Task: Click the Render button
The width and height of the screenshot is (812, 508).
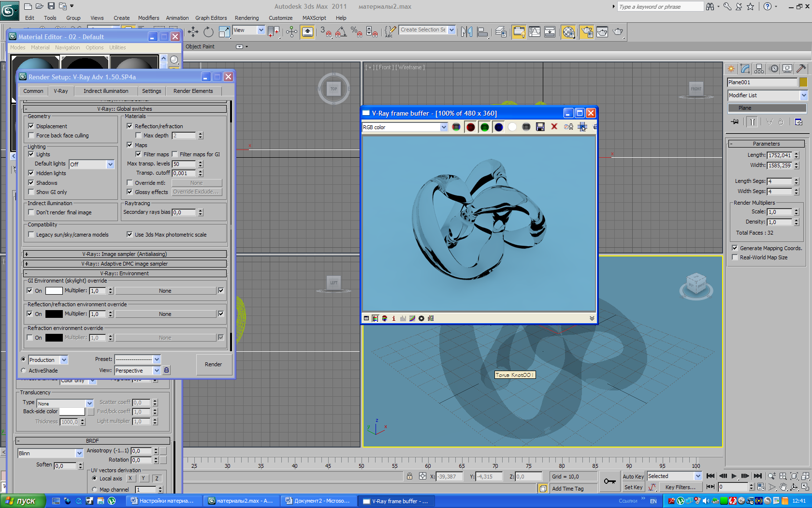Action: [x=214, y=364]
